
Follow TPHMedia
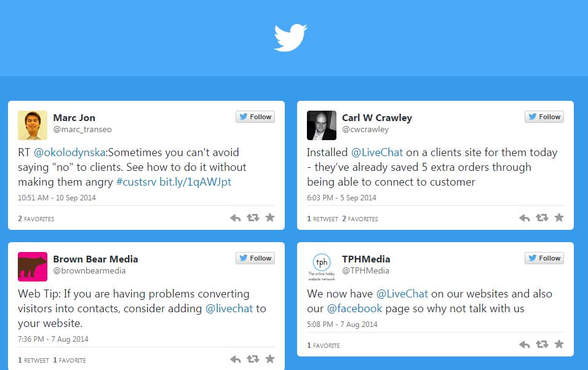[x=544, y=258]
